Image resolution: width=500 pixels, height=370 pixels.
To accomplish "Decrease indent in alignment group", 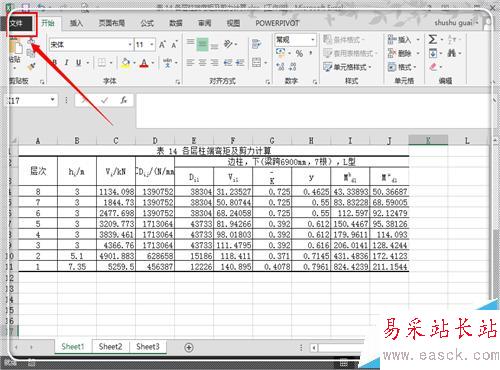I will coord(228,62).
